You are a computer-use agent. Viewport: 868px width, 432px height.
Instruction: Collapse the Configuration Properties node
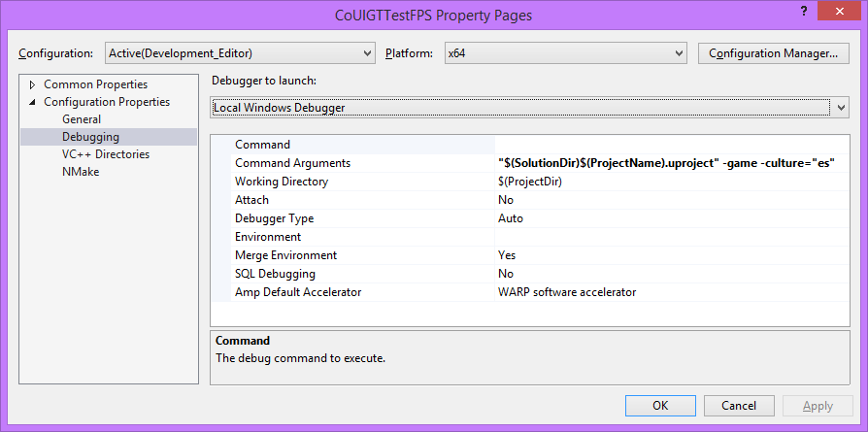[33, 102]
